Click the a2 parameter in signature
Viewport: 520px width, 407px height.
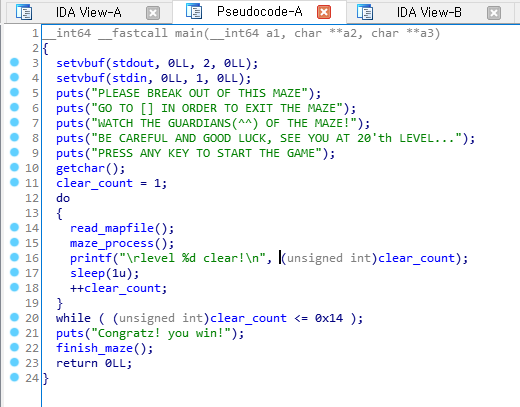click(349, 33)
